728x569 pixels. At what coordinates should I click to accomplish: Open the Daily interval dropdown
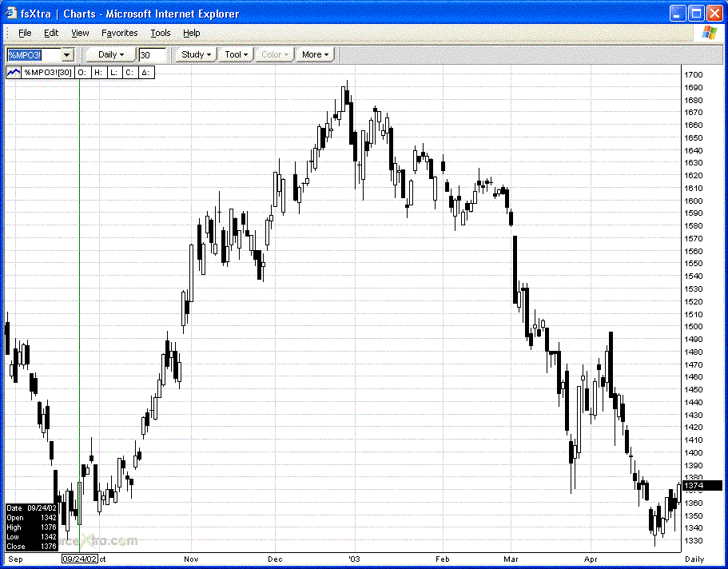[111, 55]
